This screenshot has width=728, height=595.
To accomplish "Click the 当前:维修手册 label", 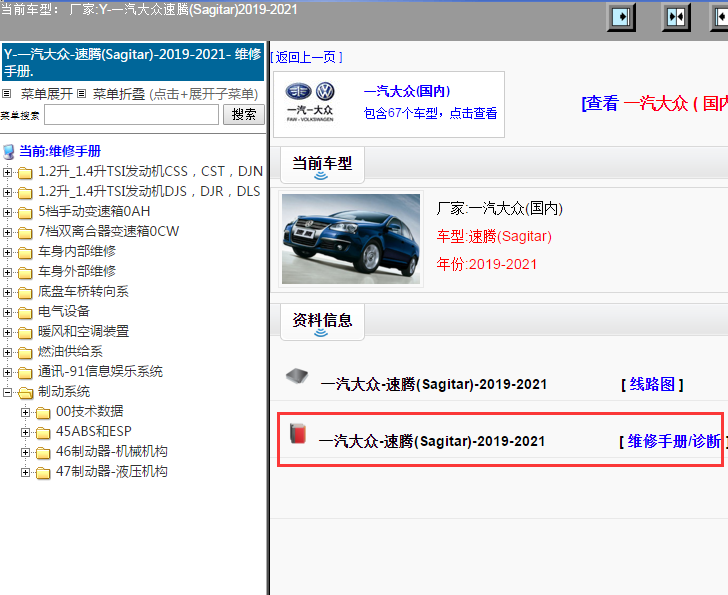I will tap(60, 151).
